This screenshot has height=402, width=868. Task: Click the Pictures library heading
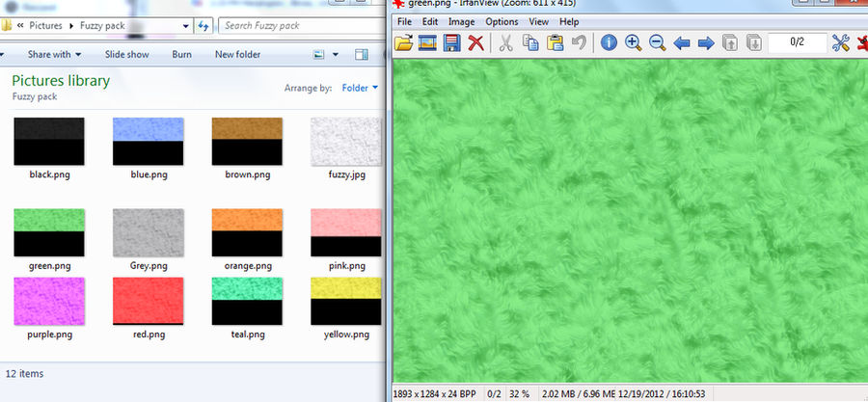(61, 81)
